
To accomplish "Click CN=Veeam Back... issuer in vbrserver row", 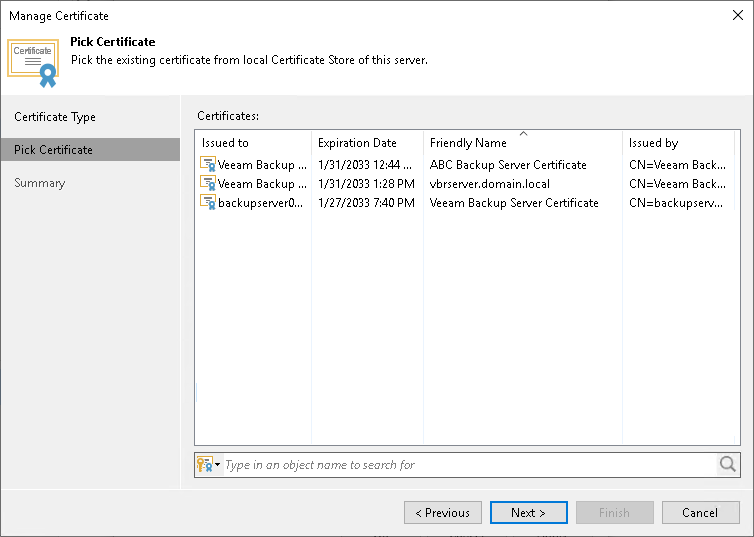I will (677, 184).
